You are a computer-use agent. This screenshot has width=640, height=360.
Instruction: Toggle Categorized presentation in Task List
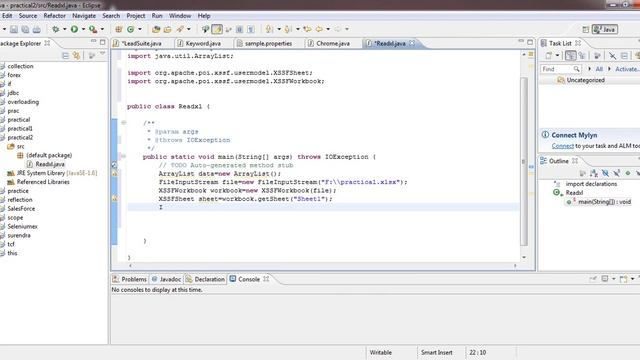click(x=571, y=56)
